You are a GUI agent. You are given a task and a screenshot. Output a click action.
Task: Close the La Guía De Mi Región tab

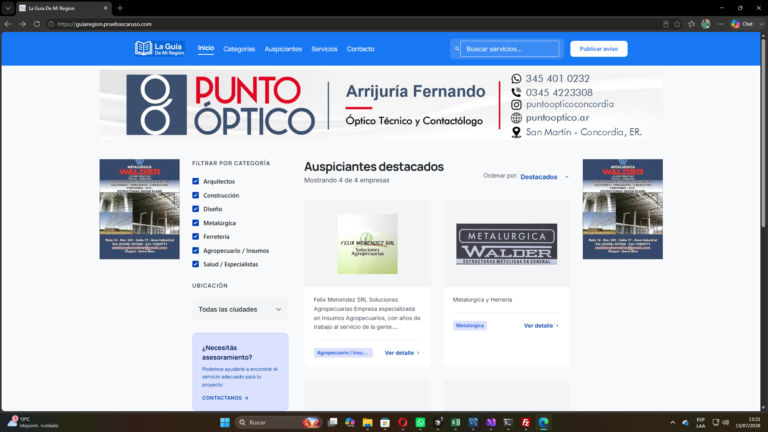tap(105, 8)
